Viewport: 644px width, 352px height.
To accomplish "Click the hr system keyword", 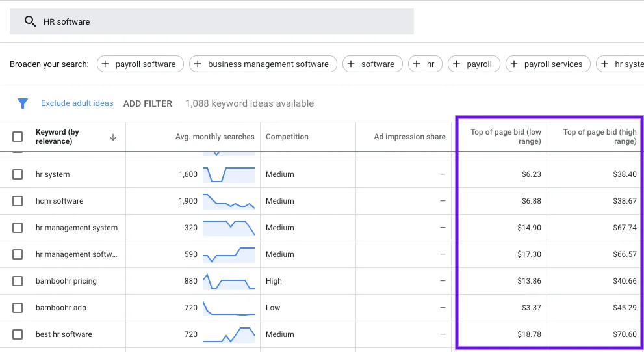I will (x=53, y=174).
